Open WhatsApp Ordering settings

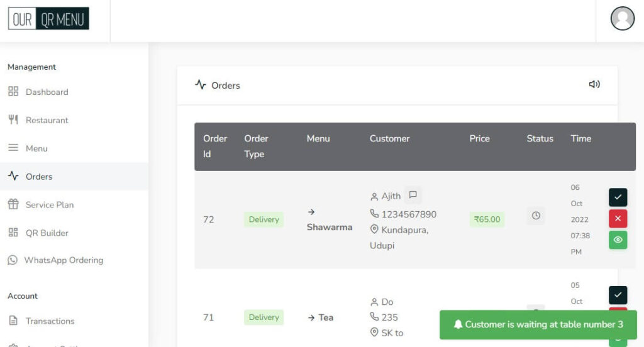click(x=63, y=260)
